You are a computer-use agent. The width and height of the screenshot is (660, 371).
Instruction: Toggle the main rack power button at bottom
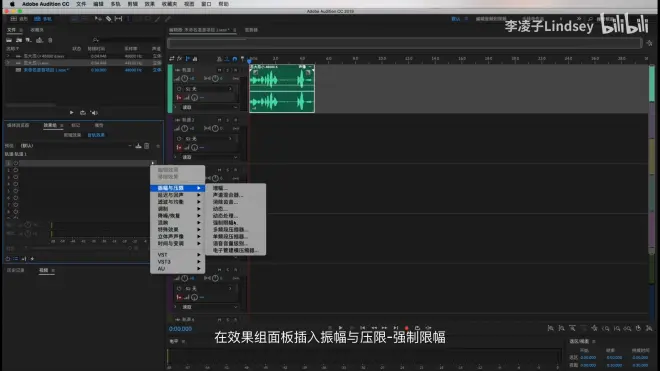[8, 259]
